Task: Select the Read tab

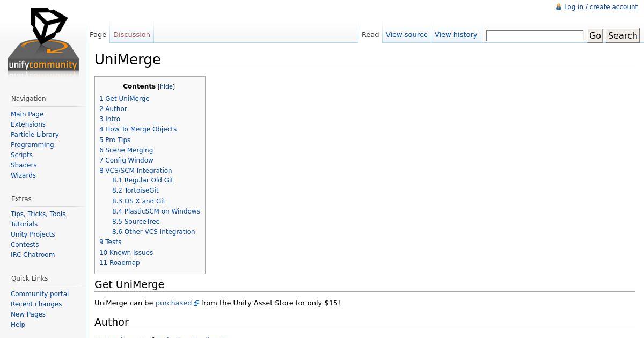Action: click(x=370, y=34)
